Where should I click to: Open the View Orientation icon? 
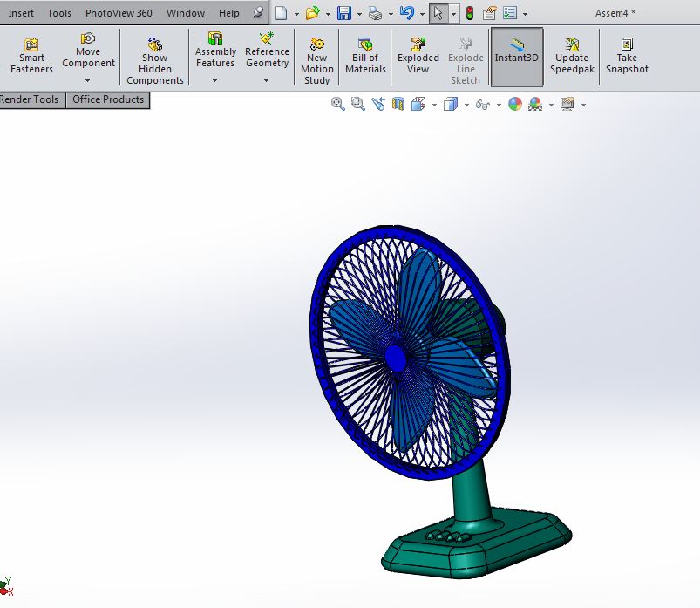(x=418, y=104)
